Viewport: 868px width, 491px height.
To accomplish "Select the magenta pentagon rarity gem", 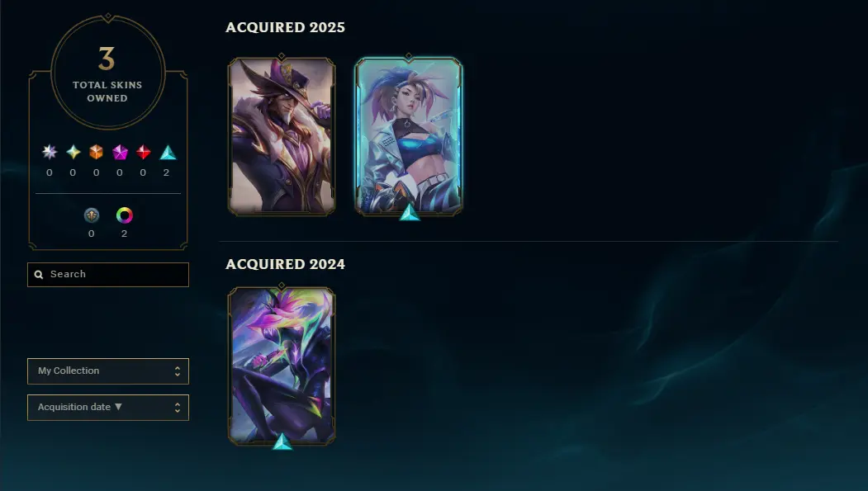I will (120, 152).
